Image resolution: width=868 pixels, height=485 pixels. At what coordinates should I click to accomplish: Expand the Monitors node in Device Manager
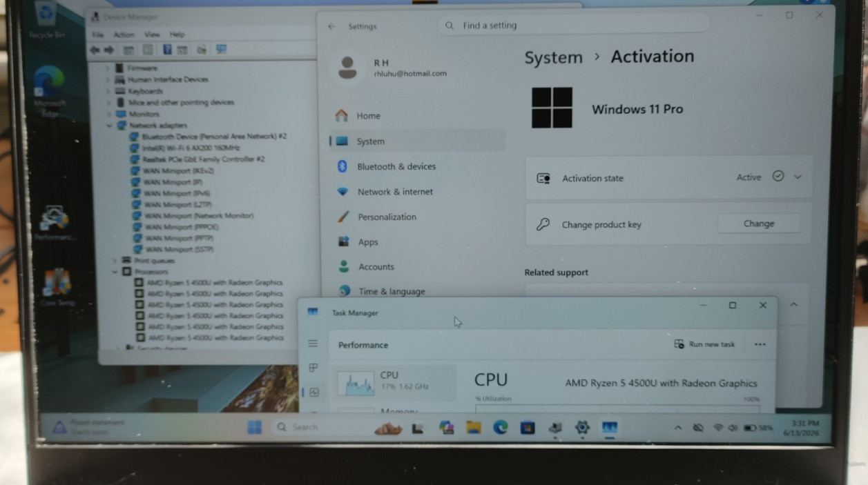pyautogui.click(x=108, y=114)
